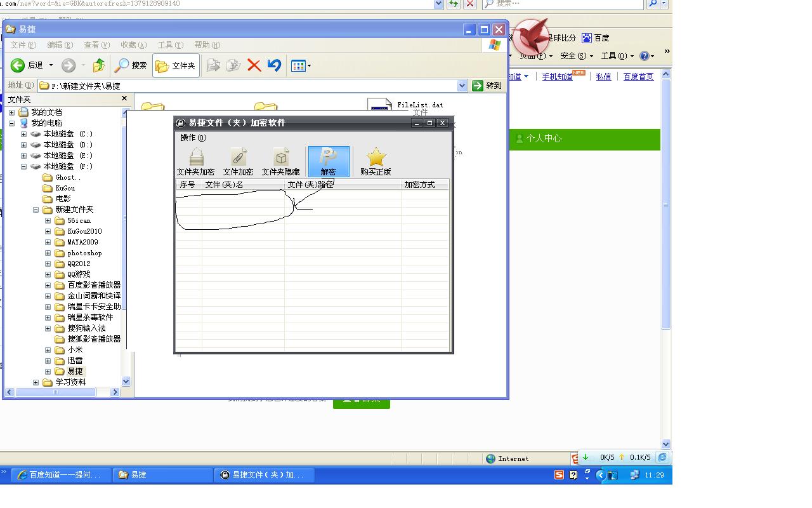Collapse the 新建文件夹 tree node
This screenshot has height=508, width=812.
point(36,210)
